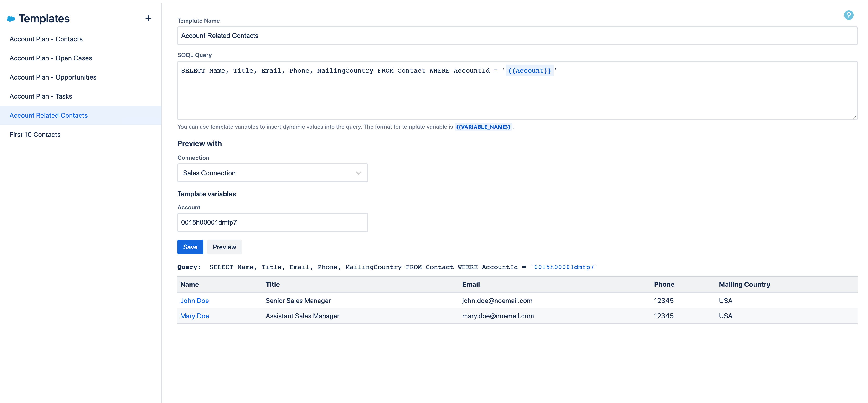Click the Salesforce cloud logo
Viewport: 868px width, 403px height.
click(11, 19)
